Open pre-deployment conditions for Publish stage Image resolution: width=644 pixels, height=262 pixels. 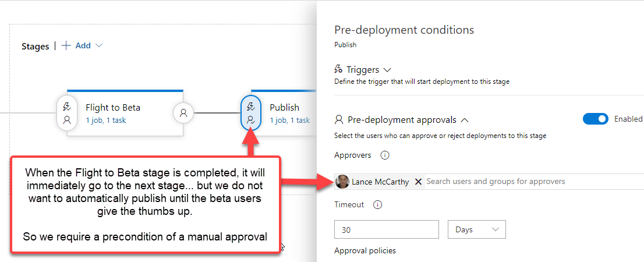(250, 113)
